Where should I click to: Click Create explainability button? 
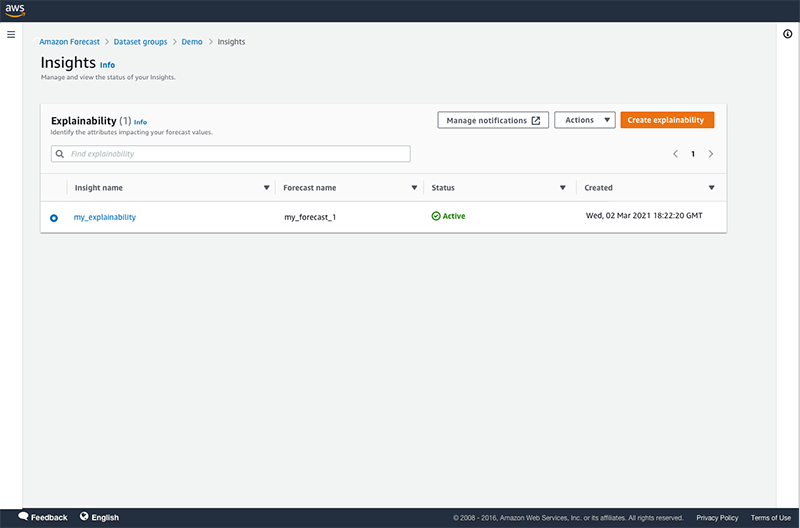click(667, 120)
